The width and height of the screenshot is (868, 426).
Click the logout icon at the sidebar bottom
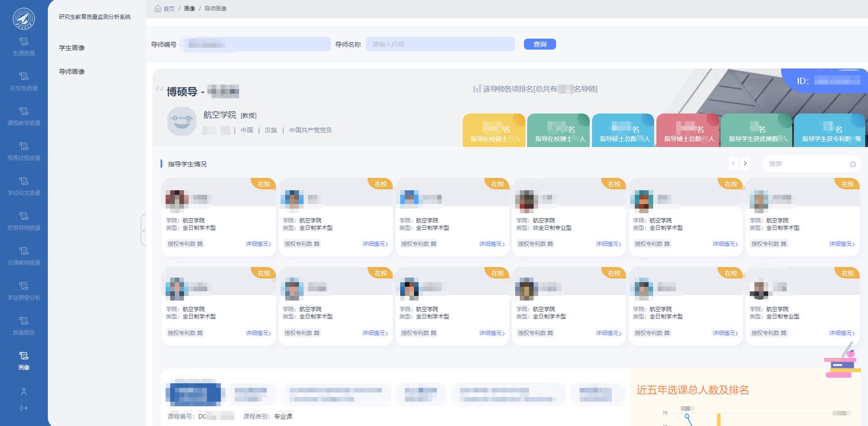point(24,408)
